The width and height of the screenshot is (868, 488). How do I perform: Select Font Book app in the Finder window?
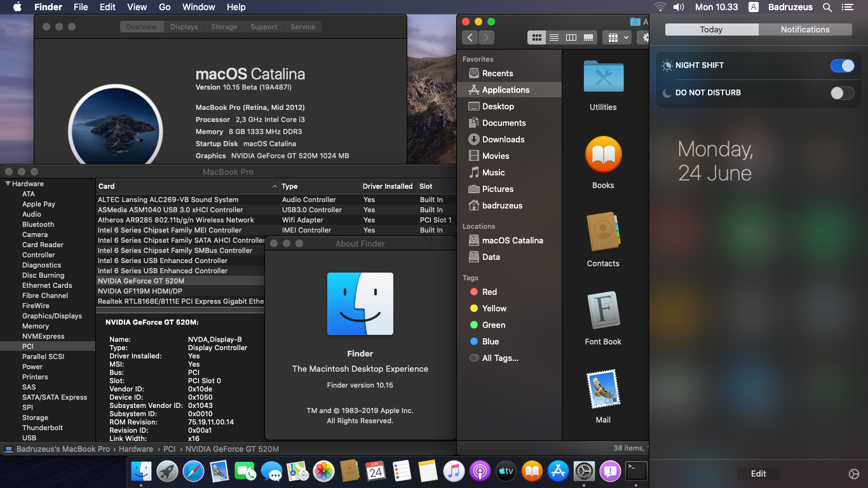pyautogui.click(x=603, y=318)
